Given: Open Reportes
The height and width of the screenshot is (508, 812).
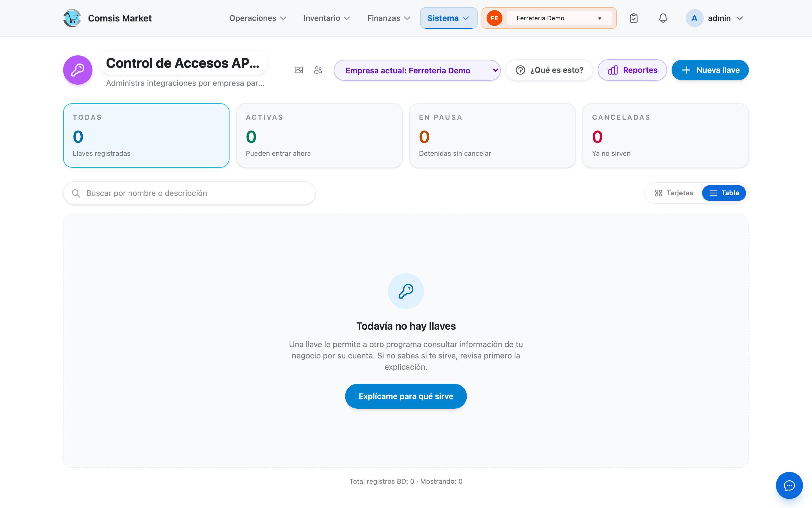Looking at the screenshot, I should click(632, 70).
